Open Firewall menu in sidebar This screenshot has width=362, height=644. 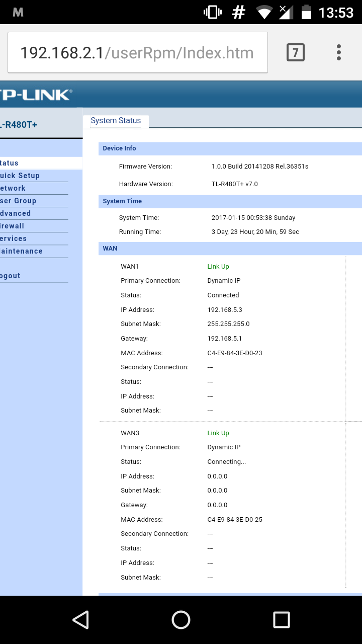click(12, 226)
